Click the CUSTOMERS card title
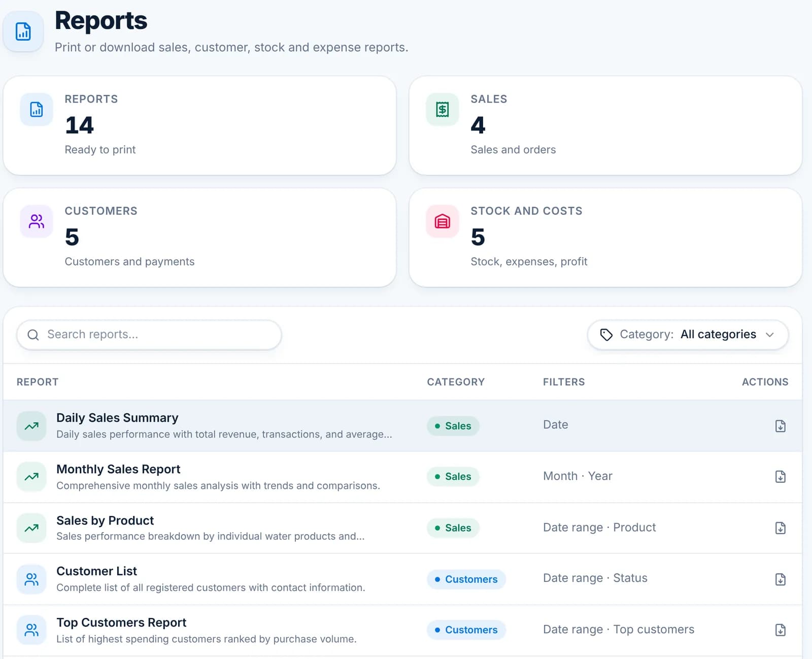The width and height of the screenshot is (812, 659). point(101,211)
